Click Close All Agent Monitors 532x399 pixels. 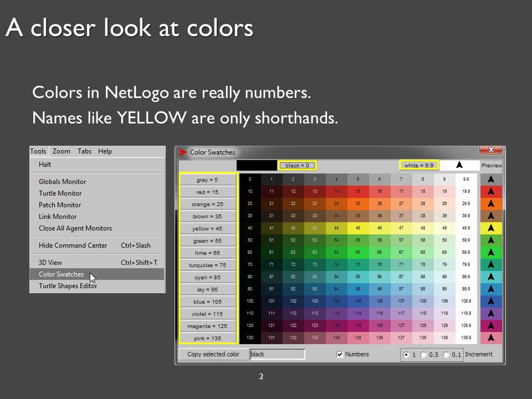(97, 228)
